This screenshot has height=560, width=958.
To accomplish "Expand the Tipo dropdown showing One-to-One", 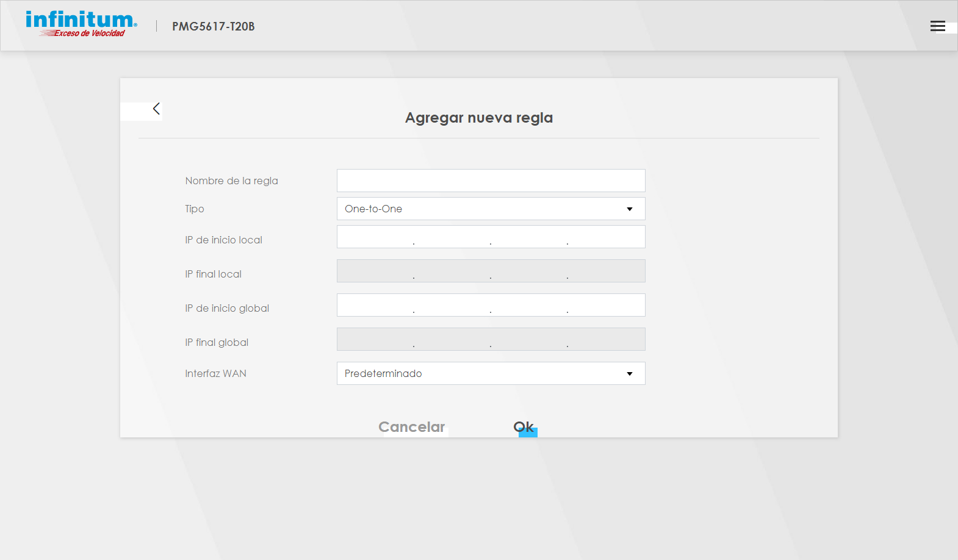I will (x=491, y=209).
